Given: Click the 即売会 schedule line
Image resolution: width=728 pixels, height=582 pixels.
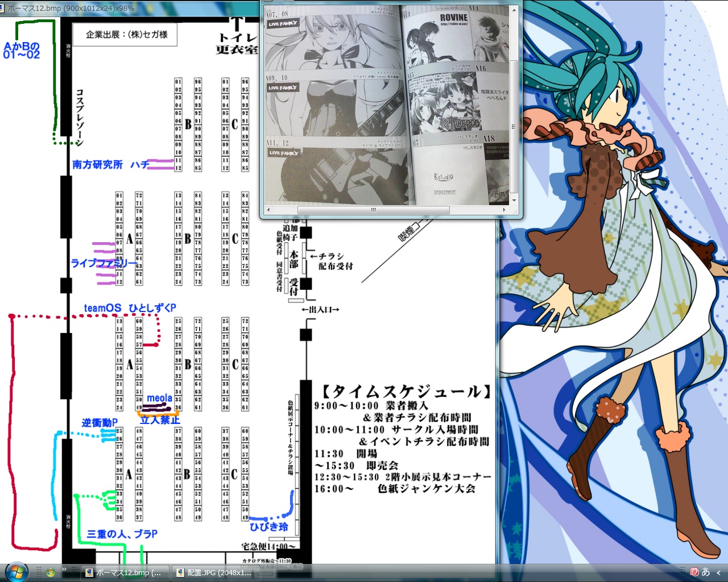Looking at the screenshot, I should point(356,465).
